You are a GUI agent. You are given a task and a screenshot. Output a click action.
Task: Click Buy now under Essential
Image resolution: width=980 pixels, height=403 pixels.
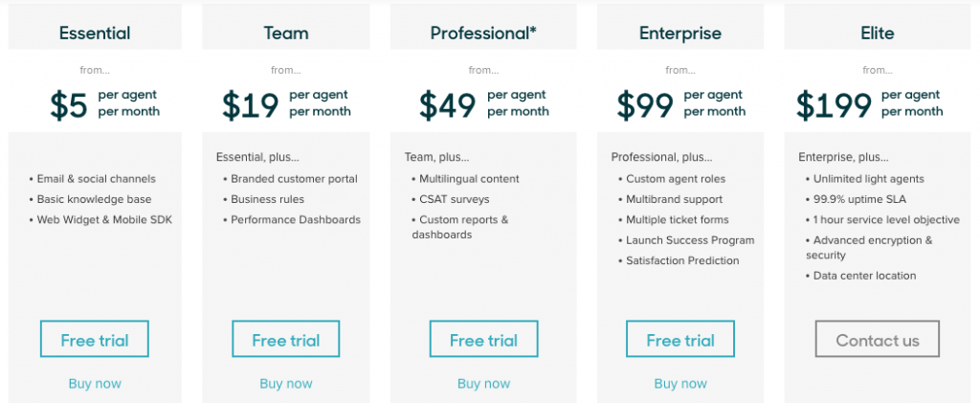95,384
